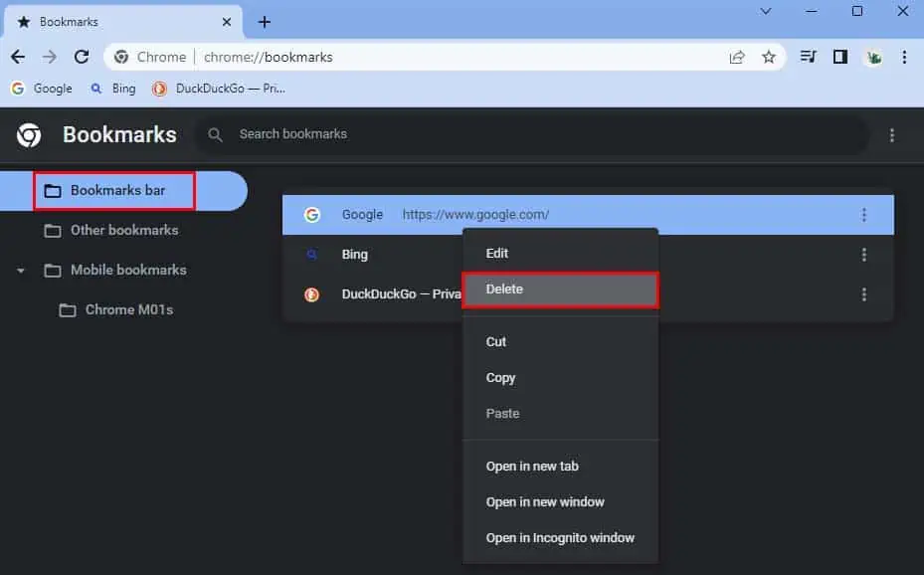The height and width of the screenshot is (575, 924).
Task: Open a new tab with the plus button
Action: (265, 22)
